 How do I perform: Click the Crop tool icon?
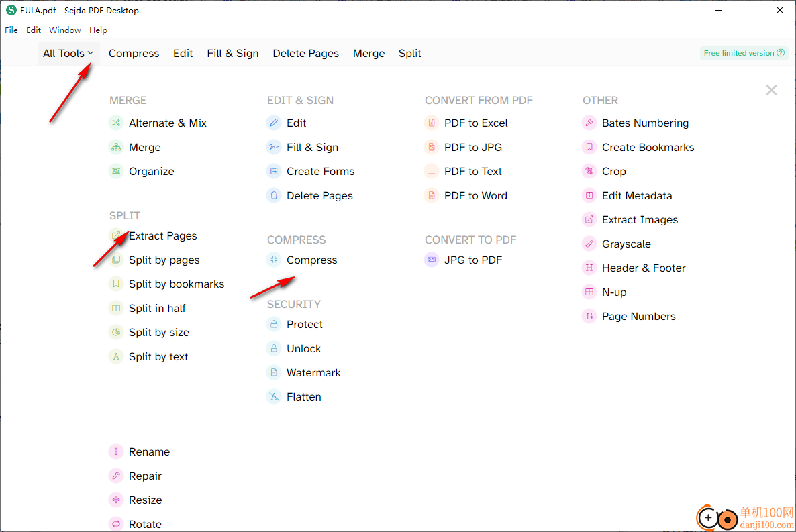[x=589, y=171]
